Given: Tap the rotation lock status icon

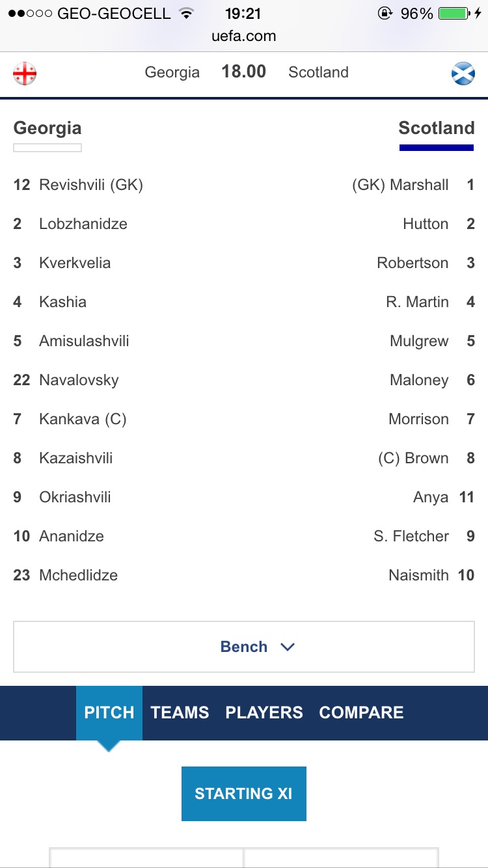Looking at the screenshot, I should (385, 14).
